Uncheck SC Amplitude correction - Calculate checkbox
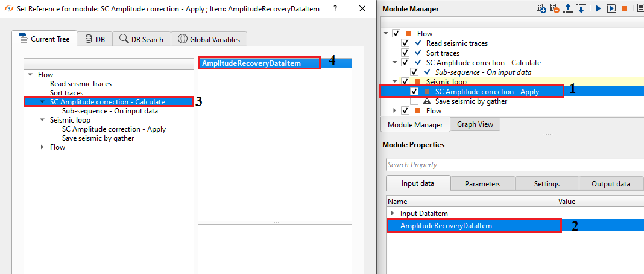Viewport: 644px width, 274px height. click(x=405, y=62)
